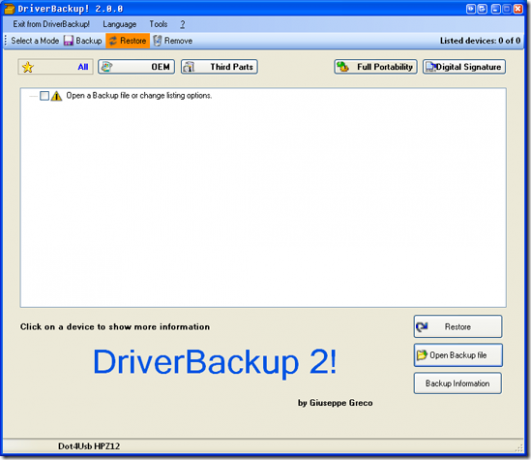Toggle the OEM drivers filter

[x=136, y=67]
